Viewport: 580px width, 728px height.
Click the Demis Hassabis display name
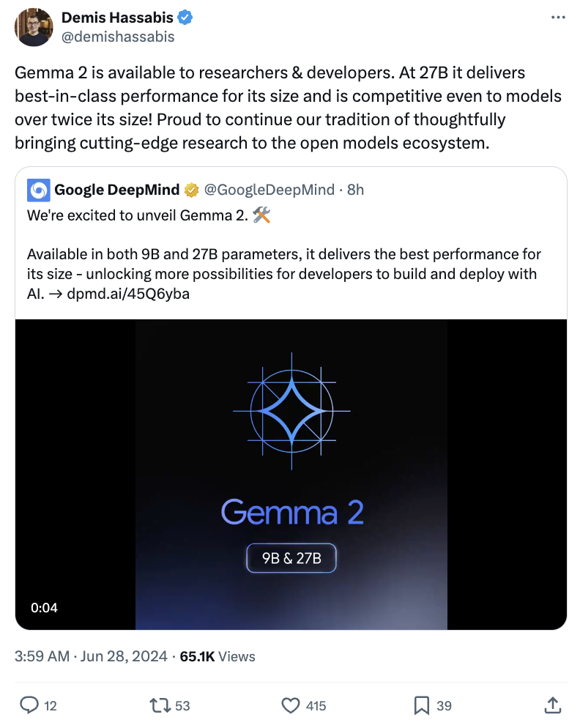[117, 18]
